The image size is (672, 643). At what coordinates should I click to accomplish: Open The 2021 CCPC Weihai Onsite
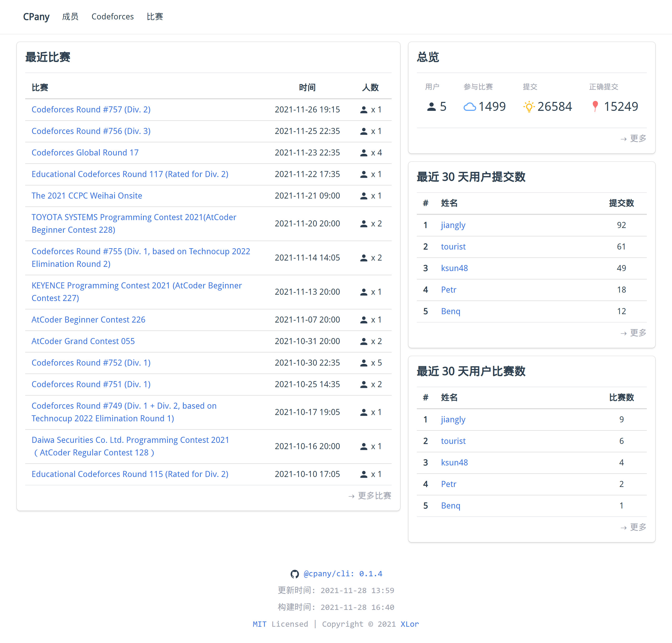tap(87, 196)
